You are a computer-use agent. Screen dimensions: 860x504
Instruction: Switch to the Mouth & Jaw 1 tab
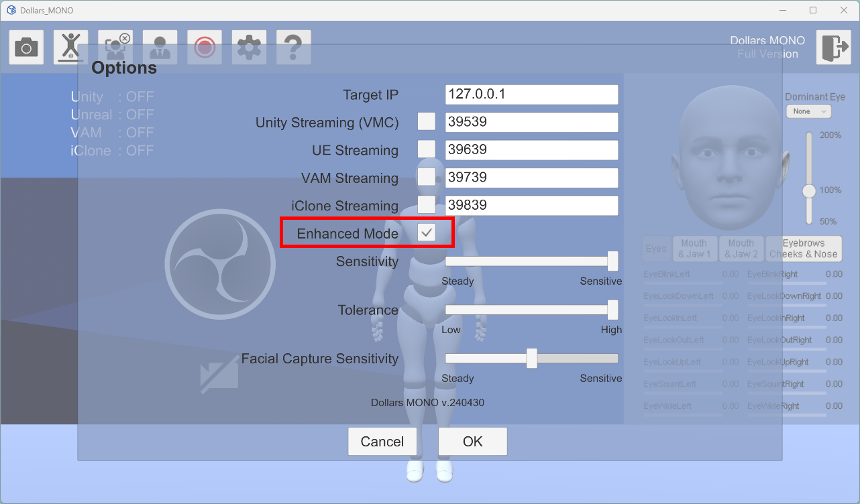[x=694, y=249]
